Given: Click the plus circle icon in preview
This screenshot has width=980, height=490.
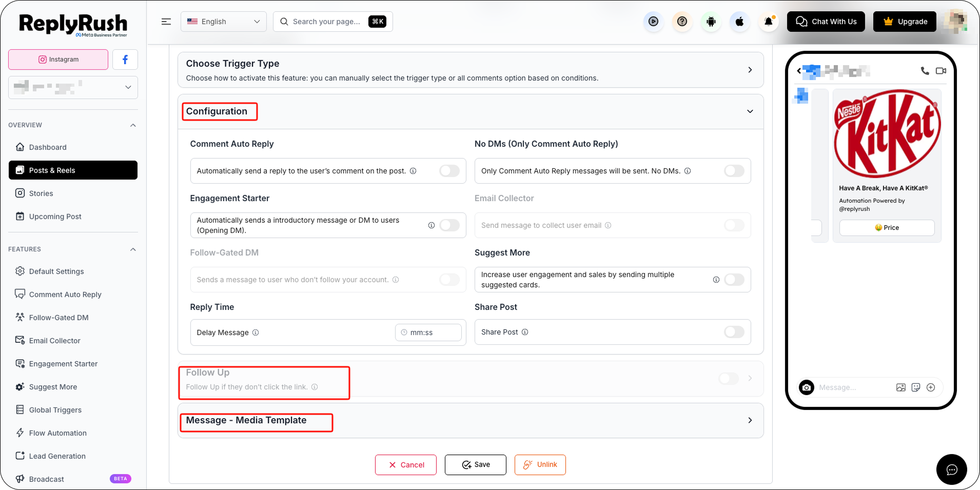Looking at the screenshot, I should (931, 387).
